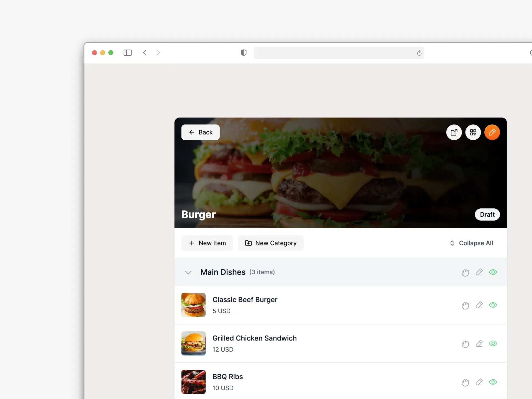Select the Draft status label badge
This screenshot has height=399, width=532.
[x=488, y=214]
